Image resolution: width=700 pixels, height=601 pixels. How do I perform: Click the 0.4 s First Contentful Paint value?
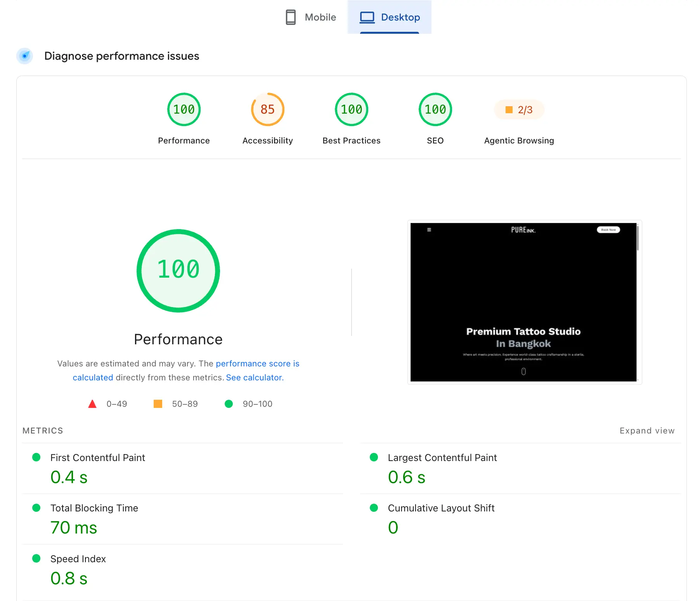pyautogui.click(x=69, y=477)
